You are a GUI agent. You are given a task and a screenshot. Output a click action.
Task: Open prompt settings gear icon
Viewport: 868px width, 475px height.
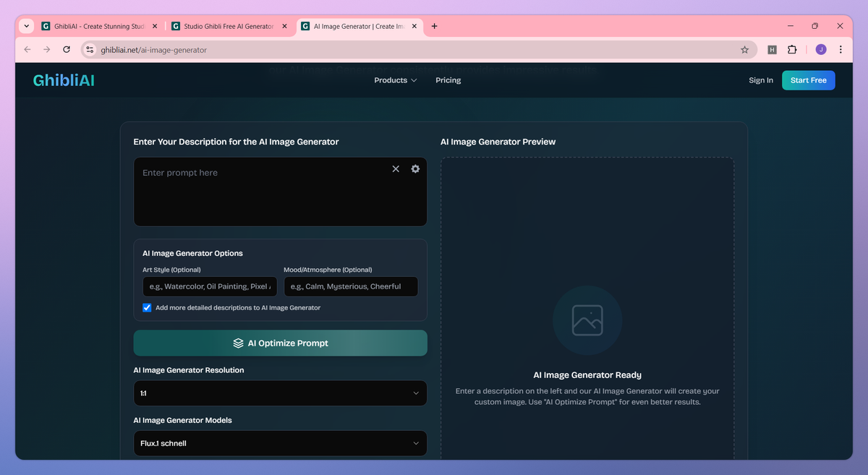(415, 168)
